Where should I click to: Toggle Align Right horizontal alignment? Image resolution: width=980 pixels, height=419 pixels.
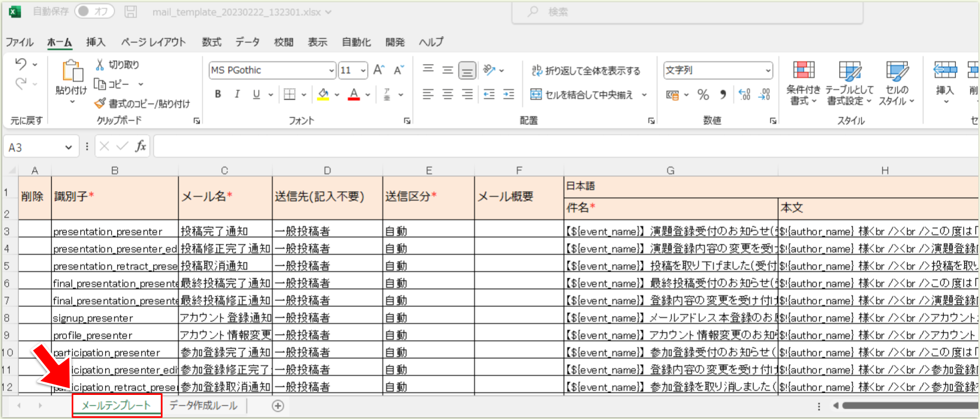point(467,94)
